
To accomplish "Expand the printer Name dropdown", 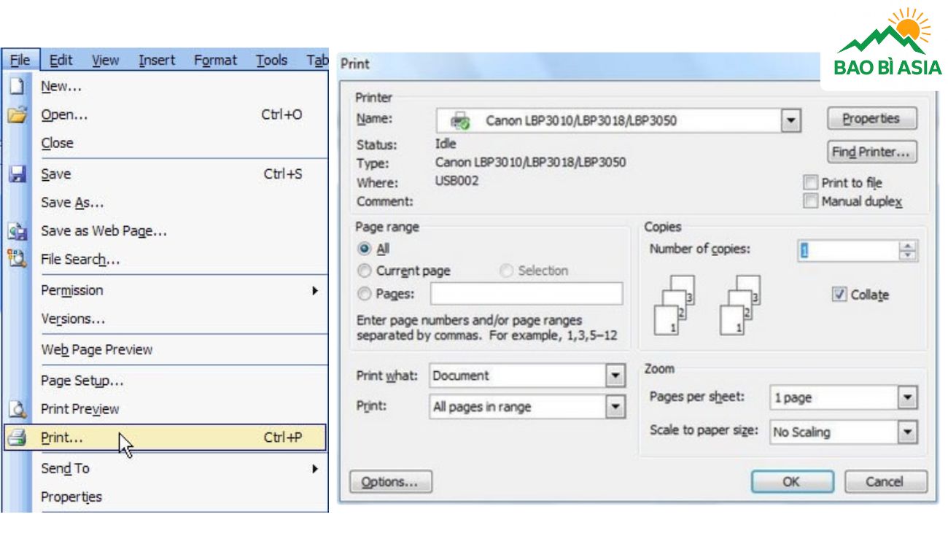I will 790,120.
